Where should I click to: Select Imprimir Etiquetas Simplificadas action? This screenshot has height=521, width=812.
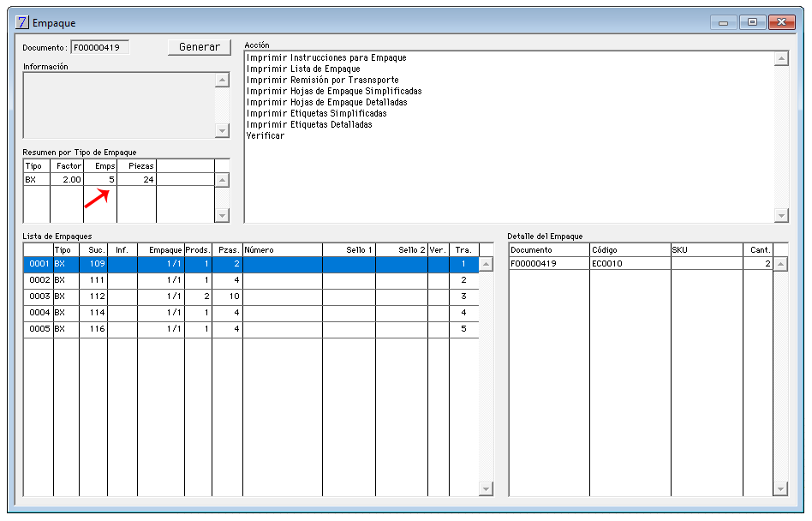[316, 113]
